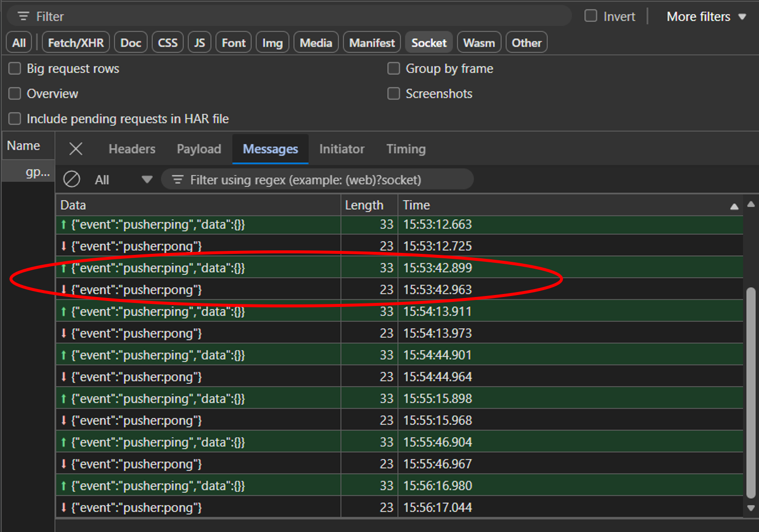Image resolution: width=759 pixels, height=532 pixels.
Task: Click the scrollbar down arrow
Action: [x=751, y=508]
